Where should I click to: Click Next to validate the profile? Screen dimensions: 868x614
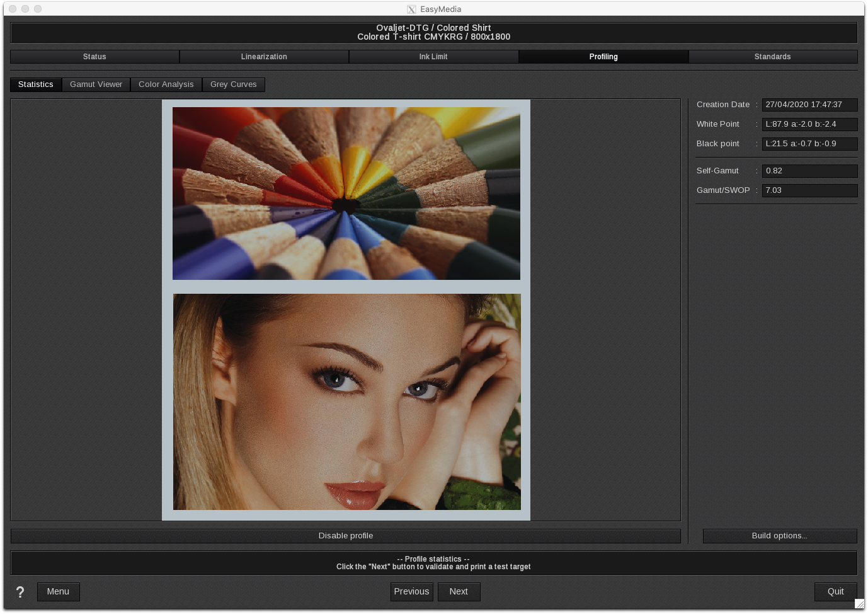point(459,591)
